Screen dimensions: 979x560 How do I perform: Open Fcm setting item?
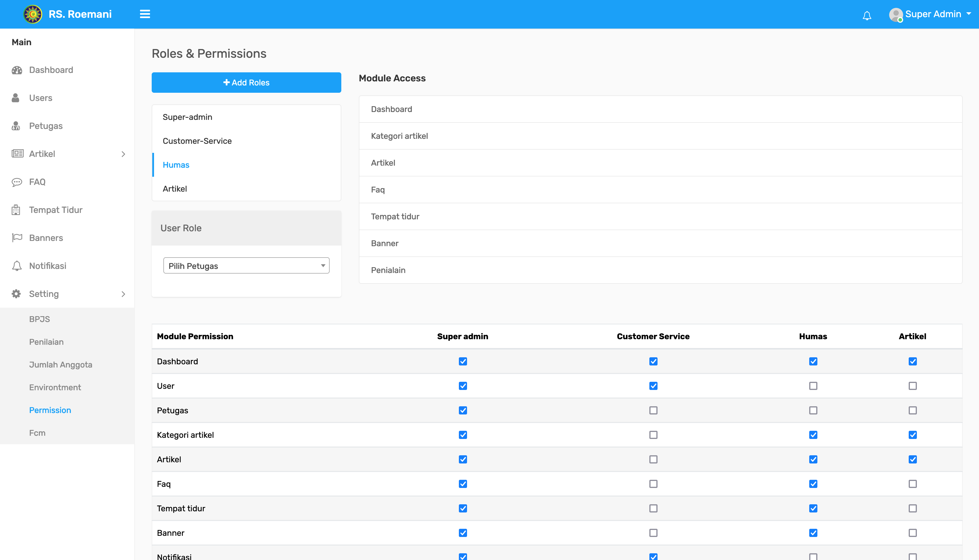click(x=37, y=433)
